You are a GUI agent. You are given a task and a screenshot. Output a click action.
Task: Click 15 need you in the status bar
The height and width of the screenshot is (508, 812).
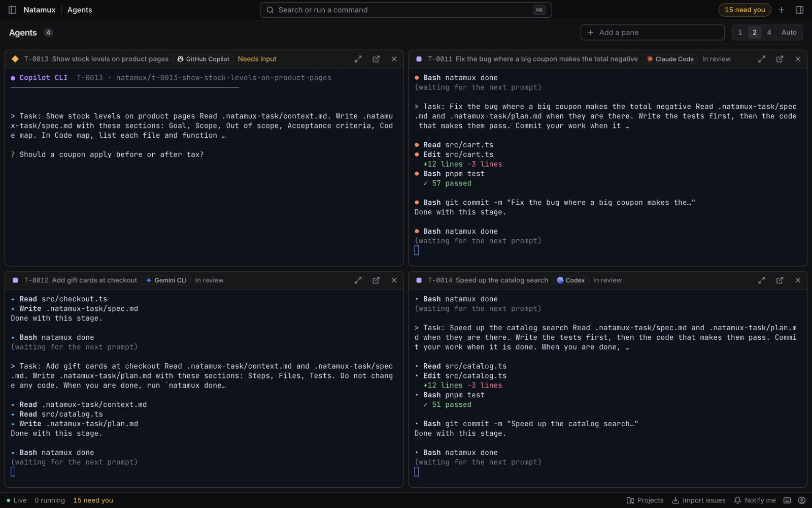click(x=93, y=500)
